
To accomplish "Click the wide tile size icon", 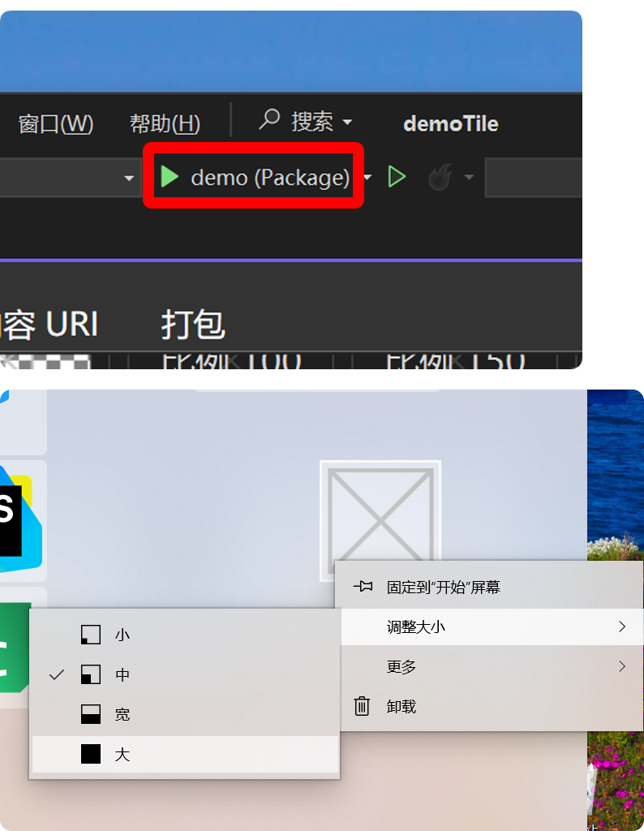I will click(x=91, y=714).
